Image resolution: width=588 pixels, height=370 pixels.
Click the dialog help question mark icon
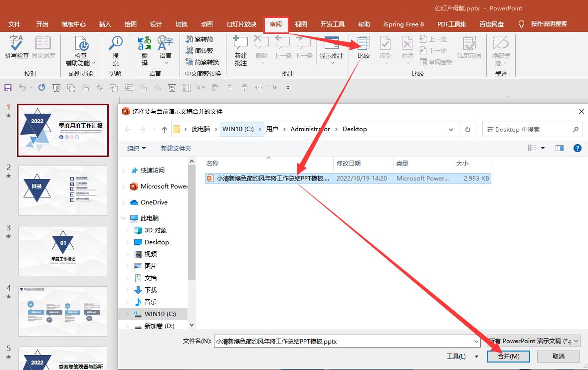(x=577, y=148)
